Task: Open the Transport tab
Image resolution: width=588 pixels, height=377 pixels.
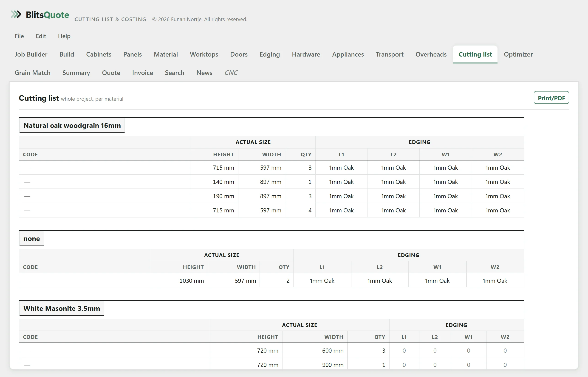Action: (x=390, y=54)
